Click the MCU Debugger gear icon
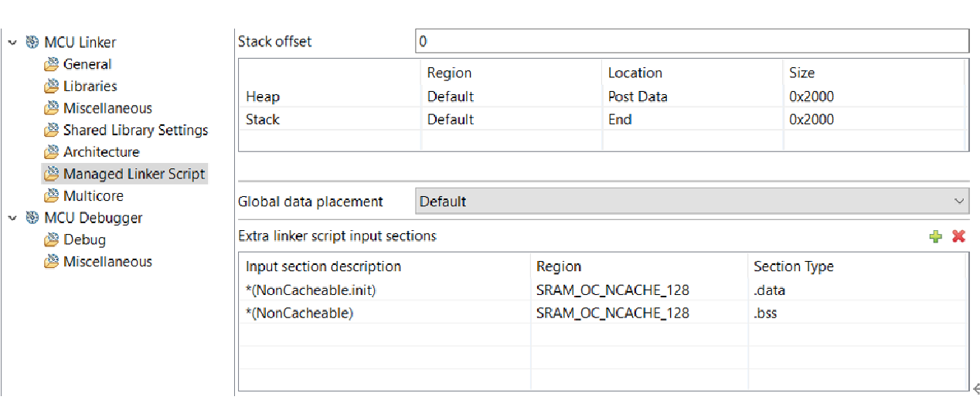The height and width of the screenshot is (417, 980). coord(32,218)
